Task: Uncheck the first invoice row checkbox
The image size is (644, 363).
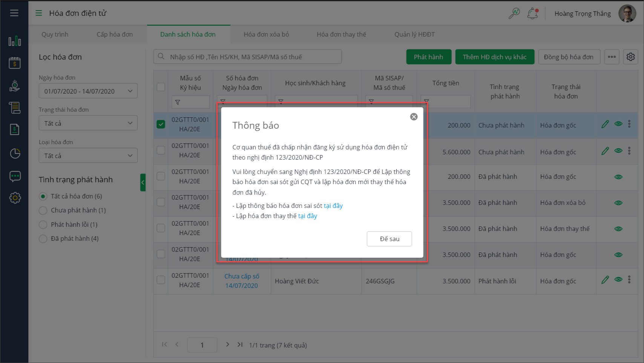Action: pos(161,124)
